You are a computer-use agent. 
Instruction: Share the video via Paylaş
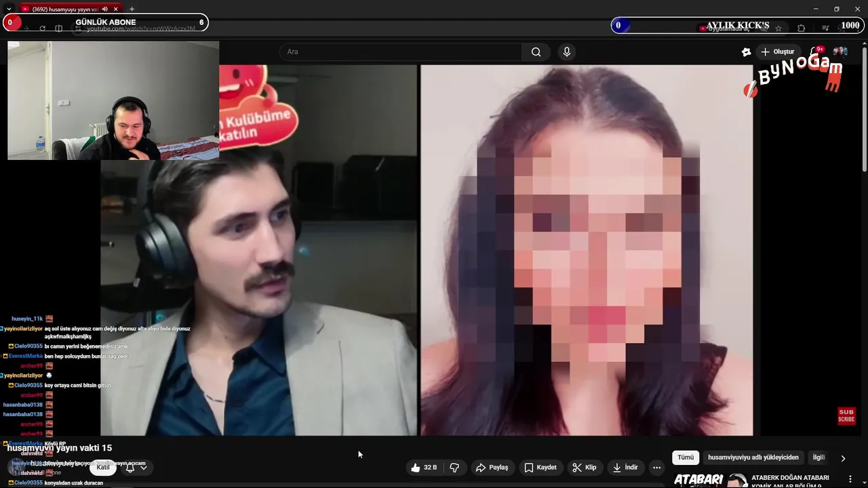[x=492, y=468]
